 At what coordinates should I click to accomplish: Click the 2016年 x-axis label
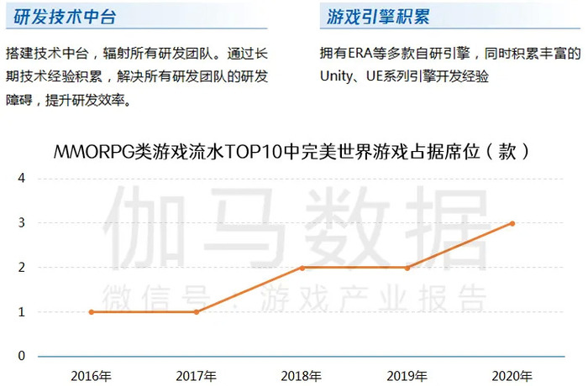pos(91,376)
